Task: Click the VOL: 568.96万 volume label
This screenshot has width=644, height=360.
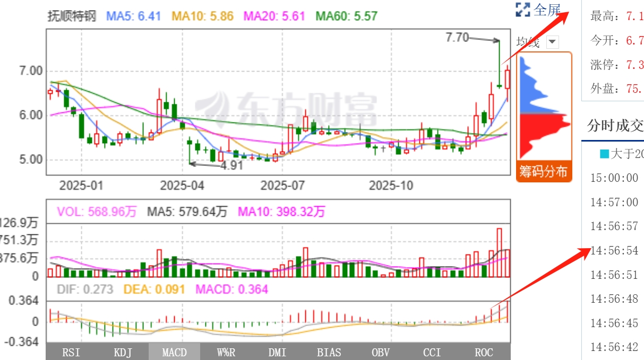Action: [x=97, y=212]
